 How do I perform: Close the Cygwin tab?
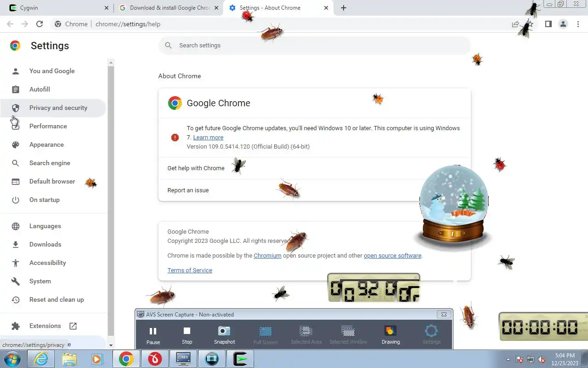tap(107, 8)
